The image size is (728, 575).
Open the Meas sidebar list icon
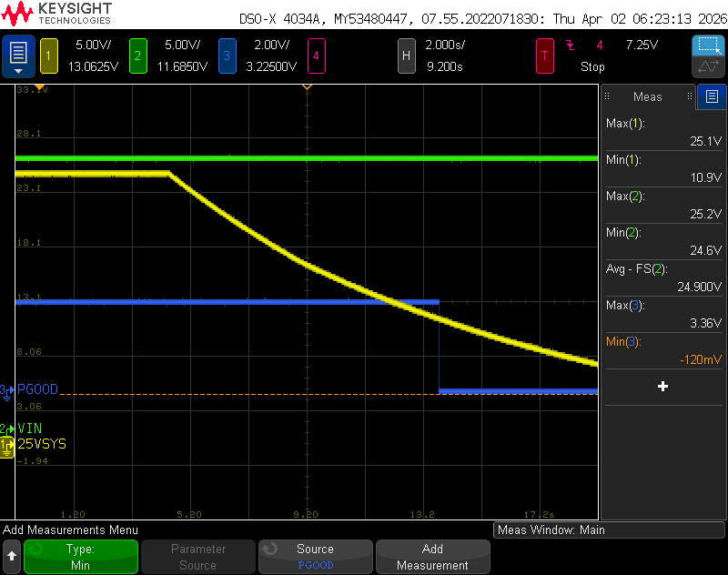pos(712,96)
